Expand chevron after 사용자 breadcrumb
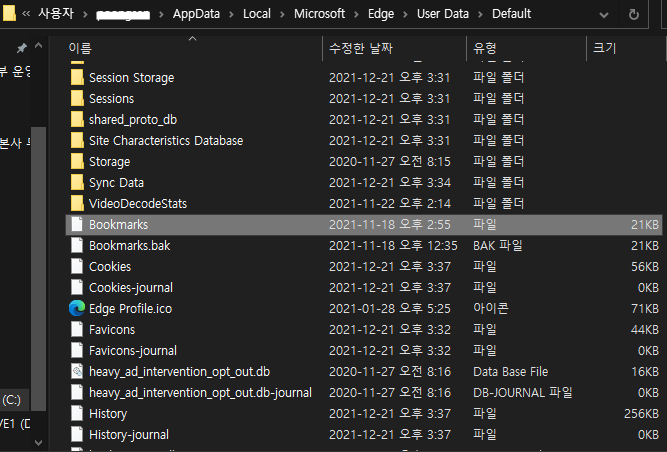This screenshot has height=452, width=667. click(x=86, y=14)
